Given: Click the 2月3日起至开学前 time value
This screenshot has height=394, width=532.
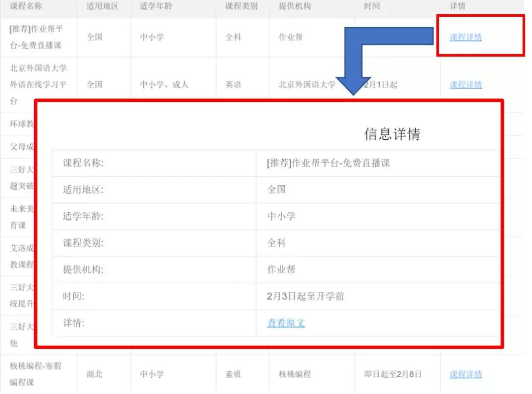Looking at the screenshot, I should (305, 296).
